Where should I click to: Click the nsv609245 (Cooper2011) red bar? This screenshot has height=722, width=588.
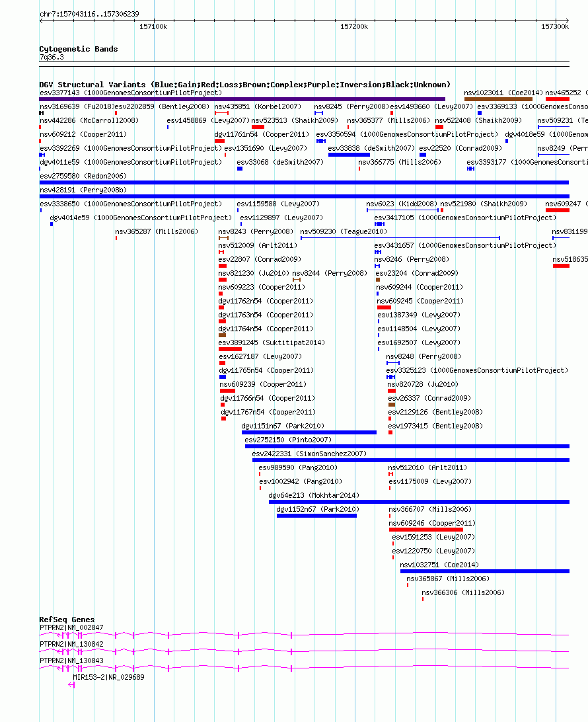(384, 307)
